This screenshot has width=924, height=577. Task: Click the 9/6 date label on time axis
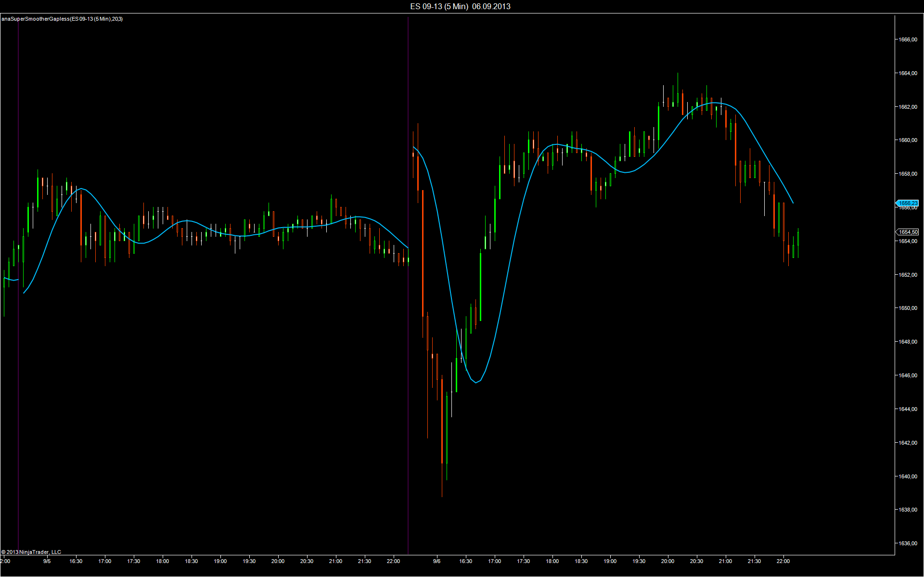click(x=436, y=561)
